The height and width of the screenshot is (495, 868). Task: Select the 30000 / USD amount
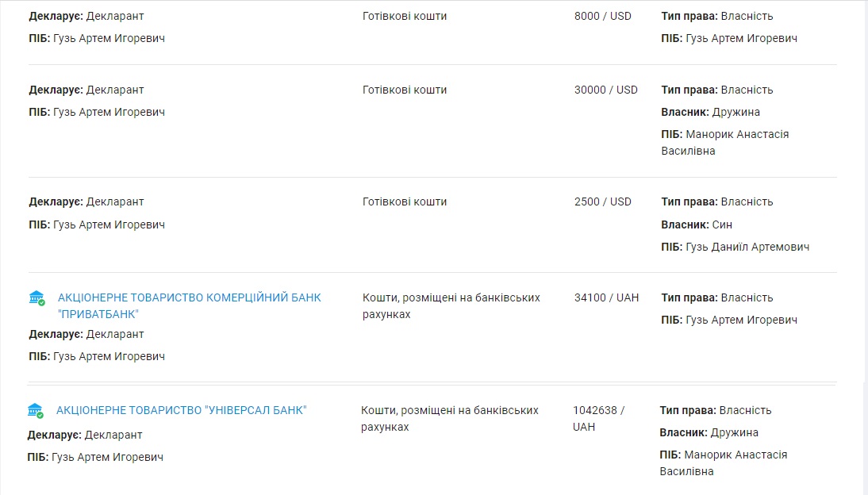coord(605,90)
